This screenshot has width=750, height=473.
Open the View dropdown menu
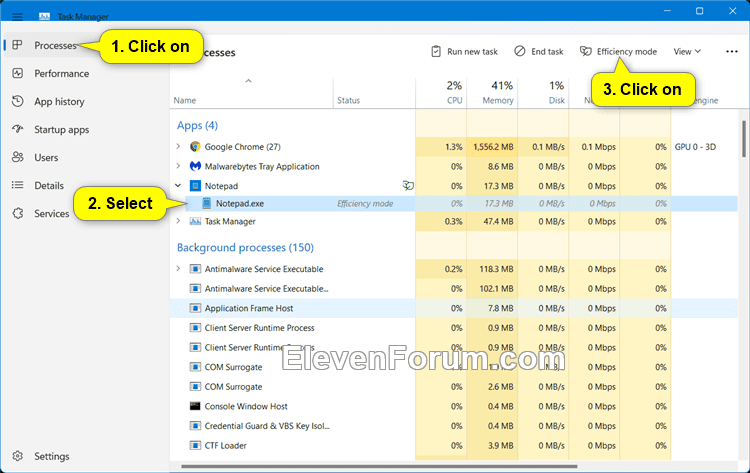pos(687,51)
